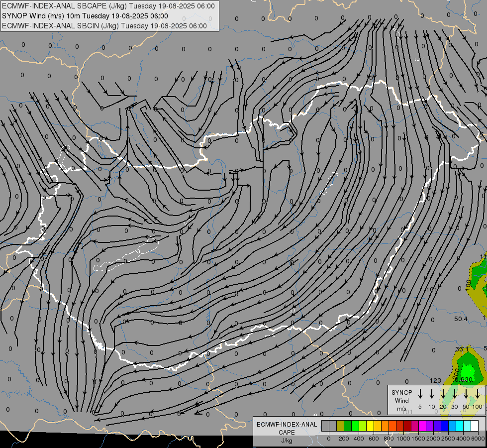Screen dimensions: 487x448
Task: Click the SBCIN title line at top
Action: [104, 26]
